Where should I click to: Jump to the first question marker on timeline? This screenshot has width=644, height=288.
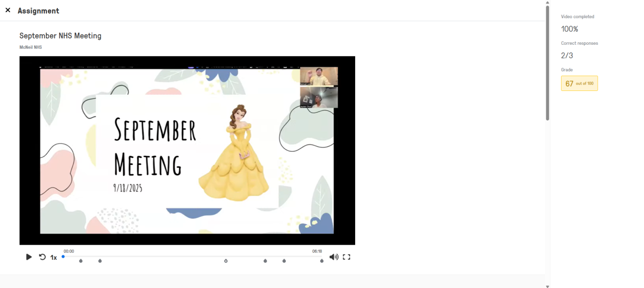click(80, 261)
